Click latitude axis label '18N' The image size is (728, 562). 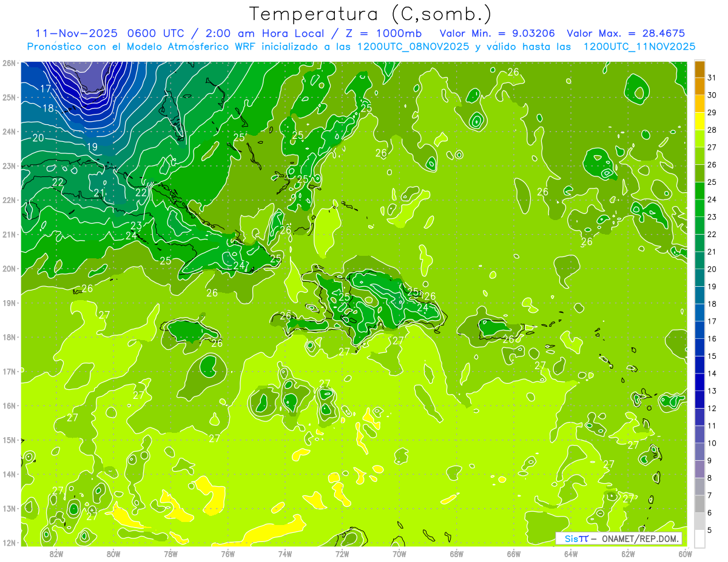(x=9, y=337)
